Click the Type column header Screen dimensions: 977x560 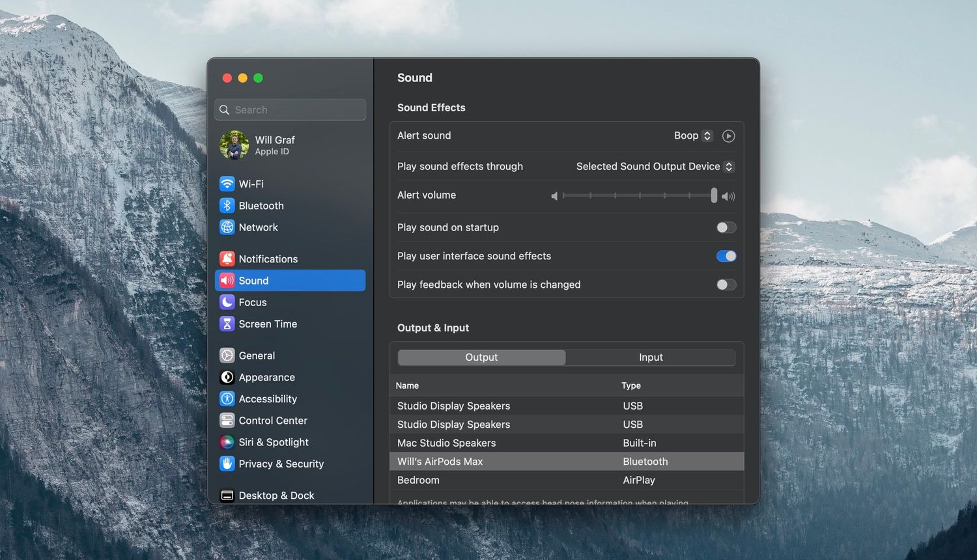tap(631, 385)
